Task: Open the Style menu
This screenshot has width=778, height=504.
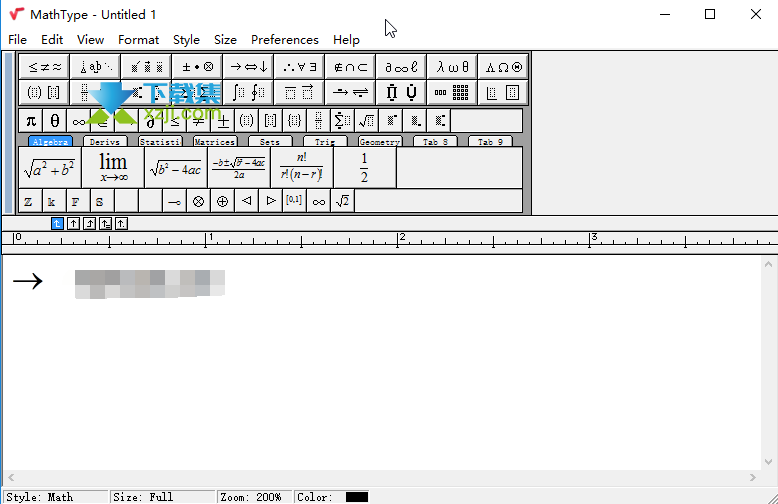Action: [x=186, y=40]
